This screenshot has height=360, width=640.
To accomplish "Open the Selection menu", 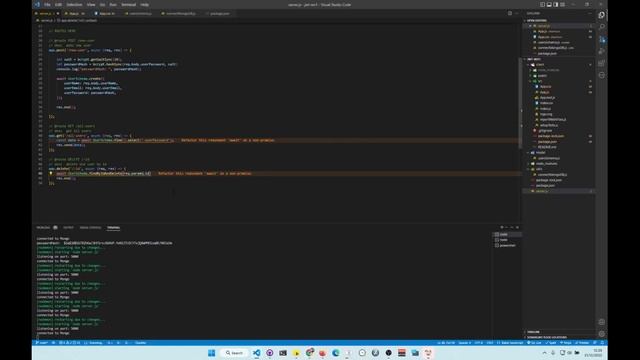I will point(74,4).
